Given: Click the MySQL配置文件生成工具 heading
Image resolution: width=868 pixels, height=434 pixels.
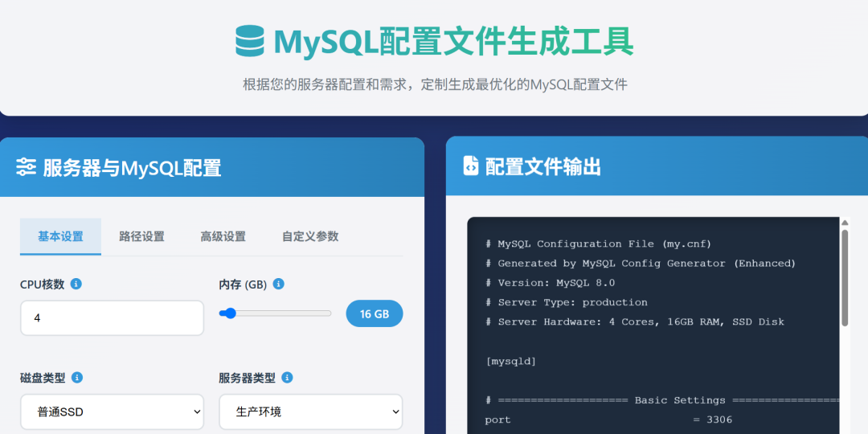Looking at the screenshot, I should (x=453, y=42).
